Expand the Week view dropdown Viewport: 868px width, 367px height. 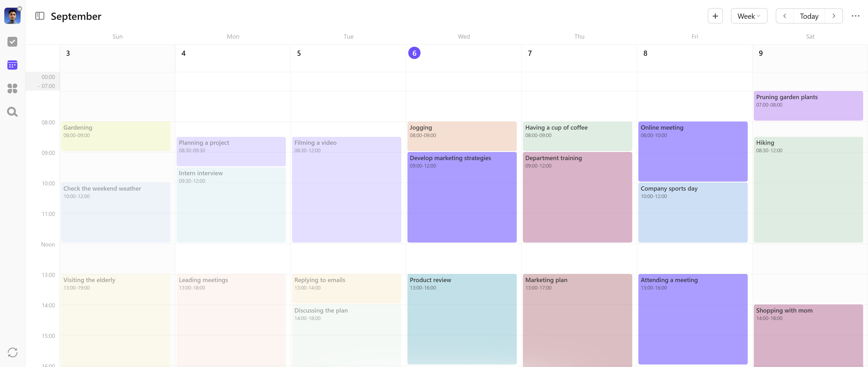tap(749, 16)
